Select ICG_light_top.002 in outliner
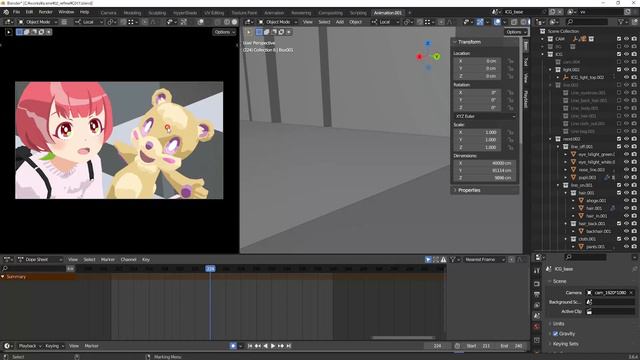The height and width of the screenshot is (360, 640). pyautogui.click(x=587, y=78)
